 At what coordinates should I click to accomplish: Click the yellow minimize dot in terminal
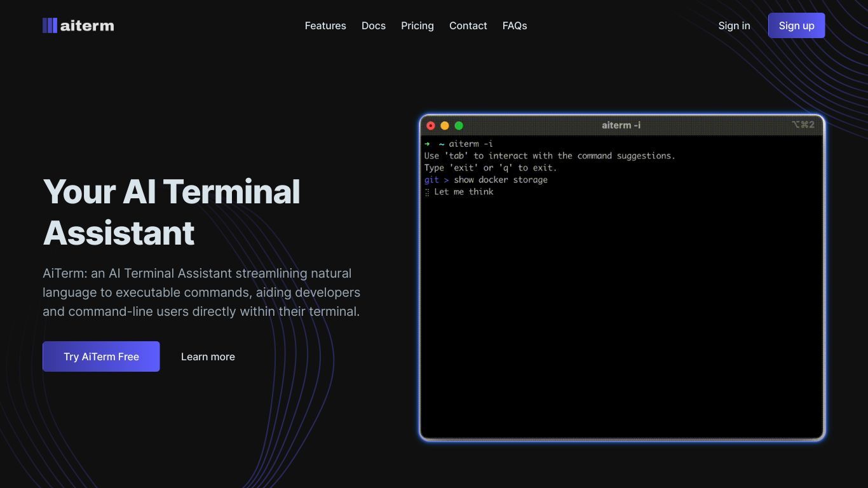tap(445, 126)
